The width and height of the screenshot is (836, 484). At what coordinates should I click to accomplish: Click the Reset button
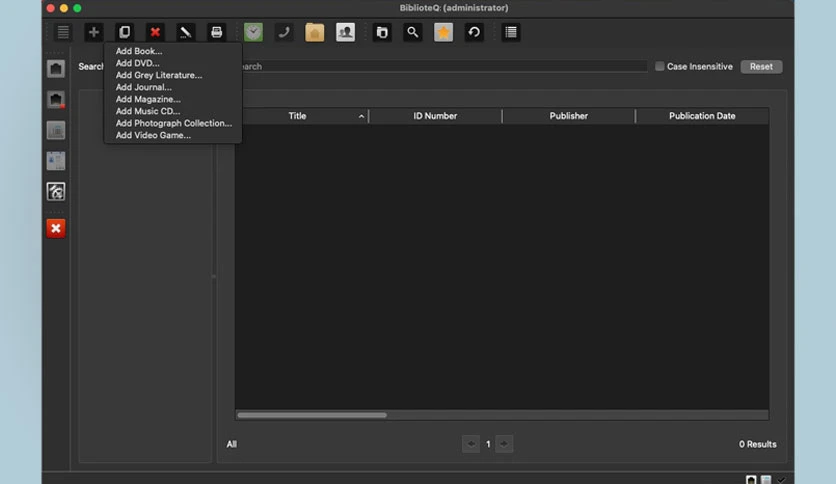click(x=761, y=67)
